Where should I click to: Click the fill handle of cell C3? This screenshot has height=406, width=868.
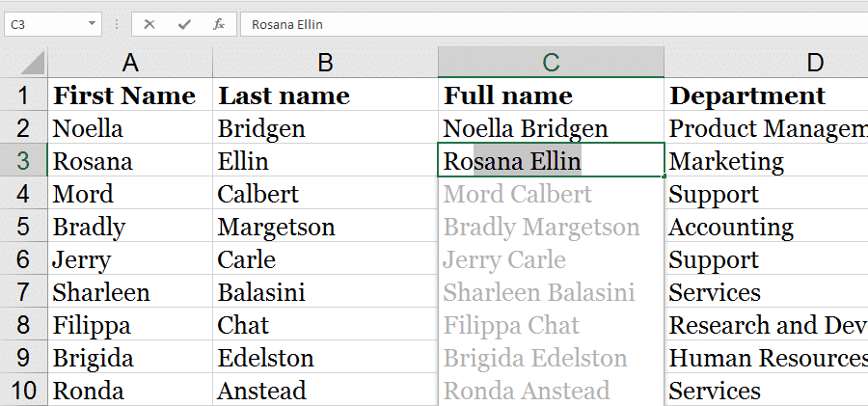click(x=664, y=176)
